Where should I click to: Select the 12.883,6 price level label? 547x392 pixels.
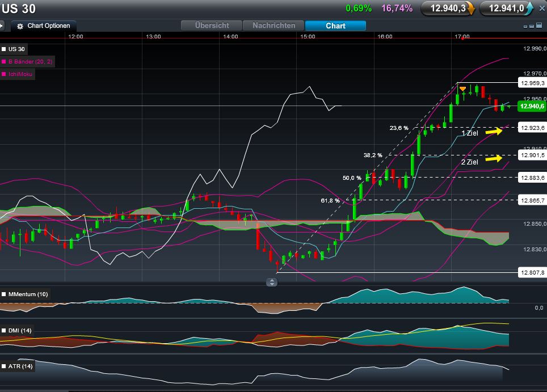(532, 178)
